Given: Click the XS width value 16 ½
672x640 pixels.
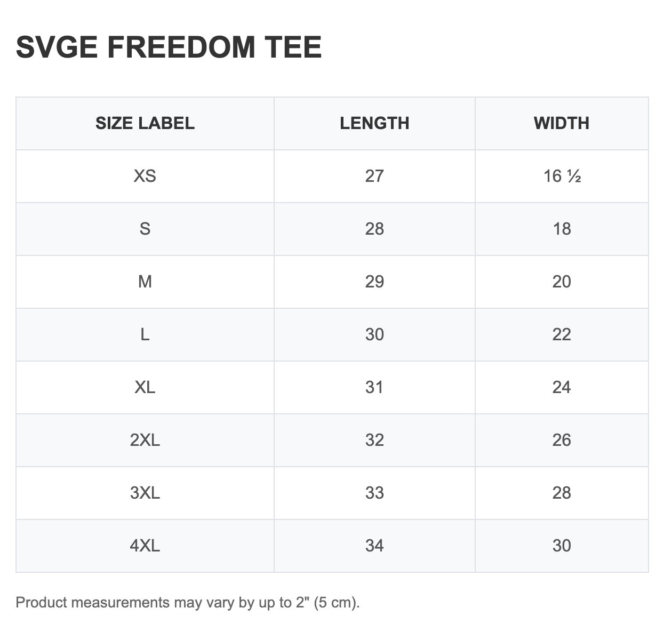Looking at the screenshot, I should [562, 176].
